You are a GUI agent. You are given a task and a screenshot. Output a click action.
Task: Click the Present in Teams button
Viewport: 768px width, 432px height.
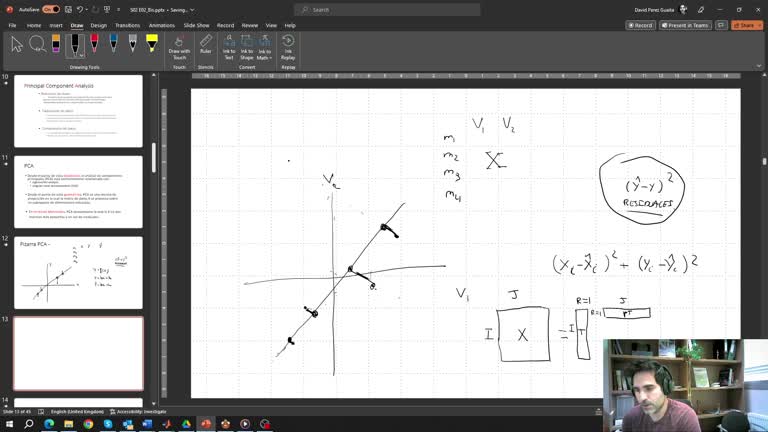point(686,25)
